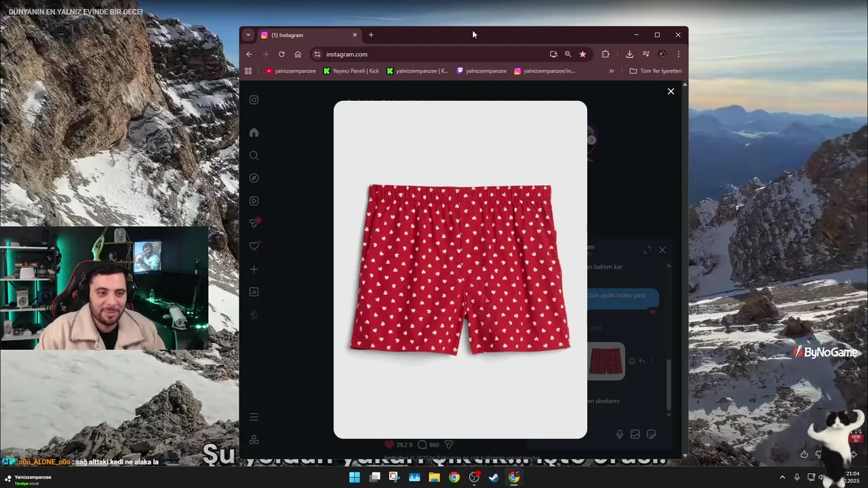The image size is (868, 488).
Task: Open Messages with the red notification badge
Action: 255,223
